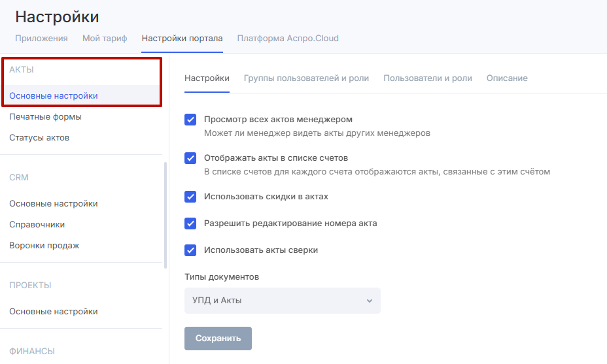Screen dimensions: 607x364
Task: Switch to 'Пользователи и роли' tab
Action: tap(427, 78)
